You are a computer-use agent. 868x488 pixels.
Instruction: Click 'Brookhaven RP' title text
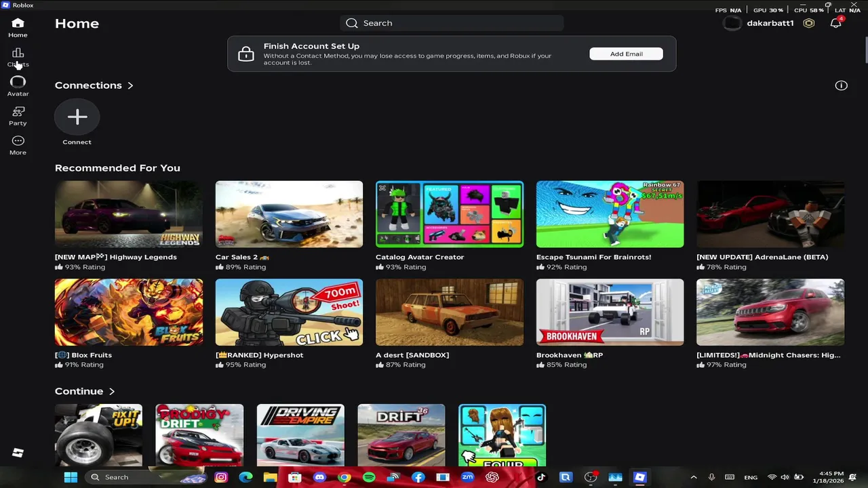coord(570,355)
